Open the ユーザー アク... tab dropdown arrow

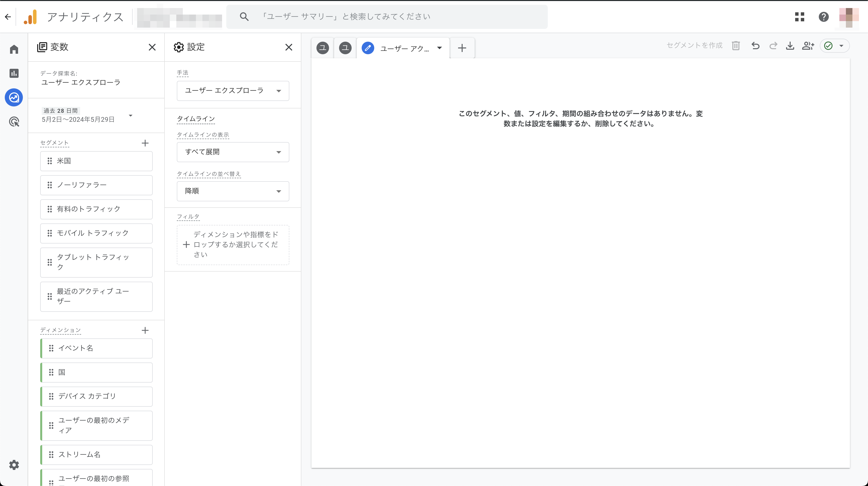[x=439, y=48]
